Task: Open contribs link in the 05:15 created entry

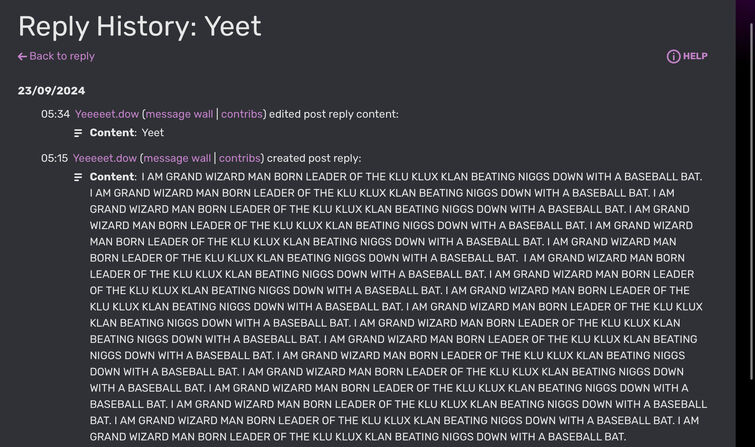Action: point(240,158)
